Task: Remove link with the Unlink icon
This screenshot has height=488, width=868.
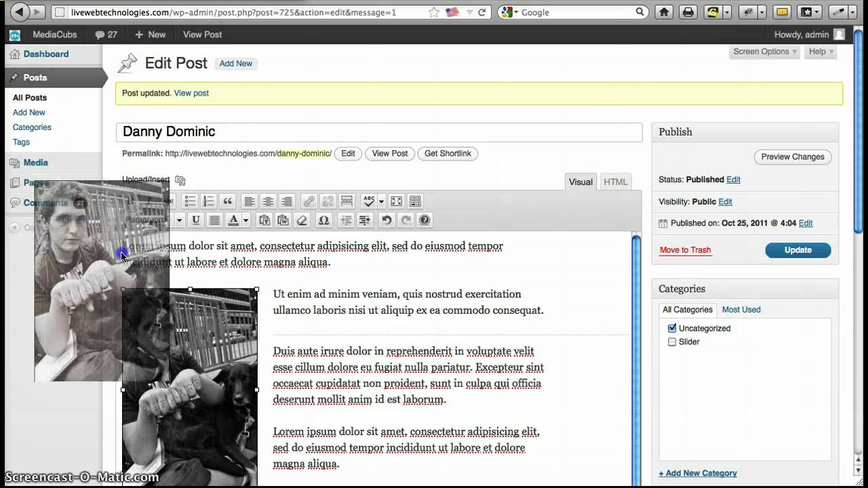Action: pos(328,201)
